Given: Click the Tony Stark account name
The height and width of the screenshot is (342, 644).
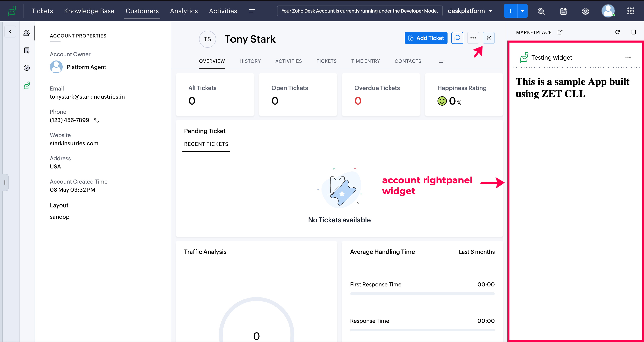Looking at the screenshot, I should 250,39.
